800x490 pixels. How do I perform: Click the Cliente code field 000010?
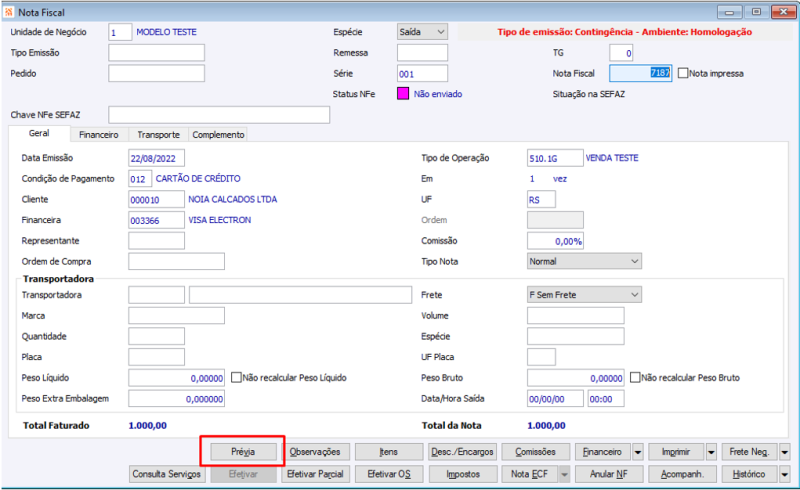(156, 200)
